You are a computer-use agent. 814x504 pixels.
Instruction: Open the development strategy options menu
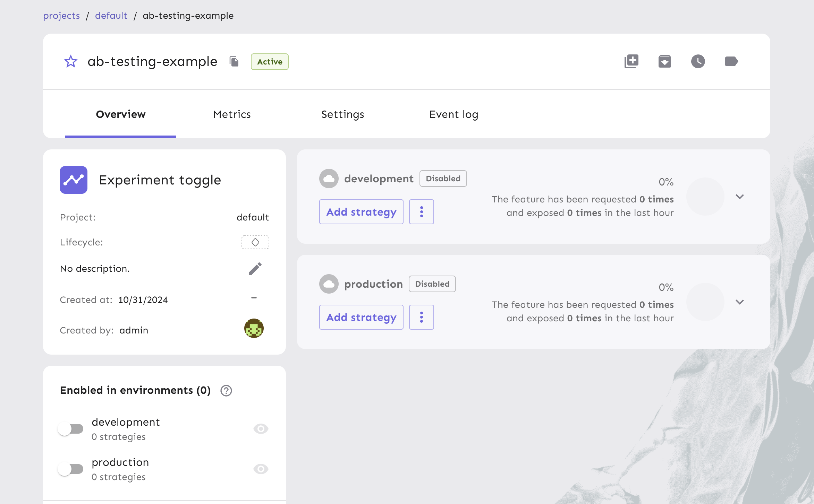421,211
